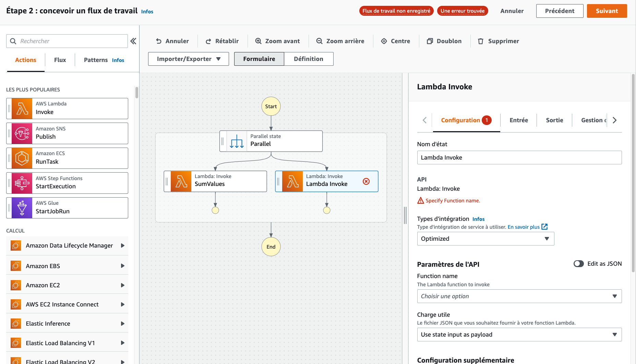This screenshot has height=364, width=636.
Task: Switch to the Patterns tab
Action: click(x=96, y=60)
